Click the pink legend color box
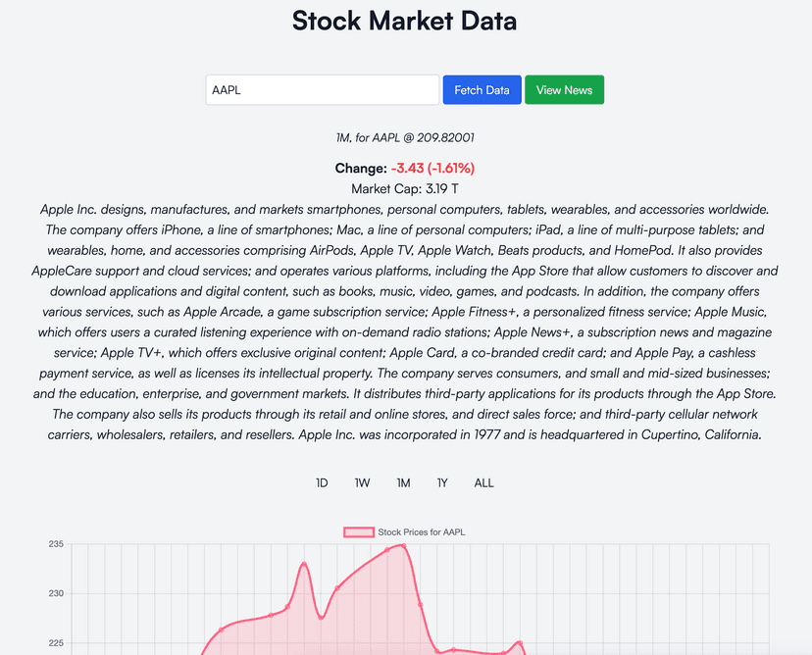Image resolution: width=812 pixels, height=655 pixels. [x=358, y=532]
